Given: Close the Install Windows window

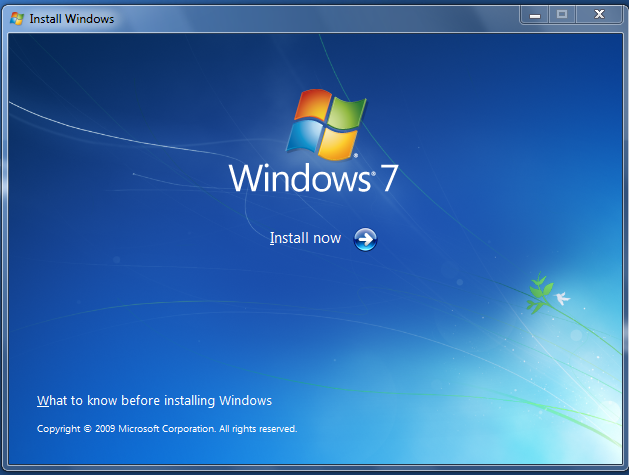Looking at the screenshot, I should coord(599,15).
